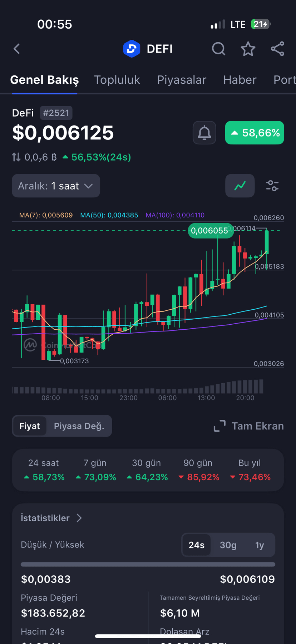Tap the green 58,66% change button
This screenshot has width=296, height=644.
coord(255,133)
